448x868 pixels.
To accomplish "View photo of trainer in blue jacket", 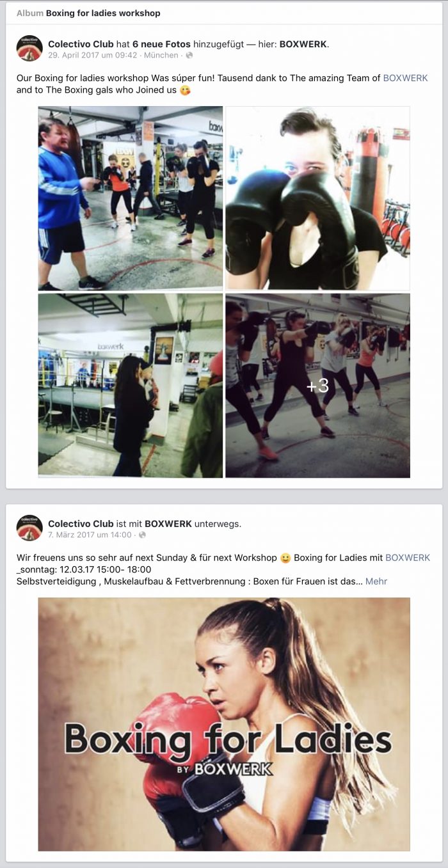I will 131,198.
